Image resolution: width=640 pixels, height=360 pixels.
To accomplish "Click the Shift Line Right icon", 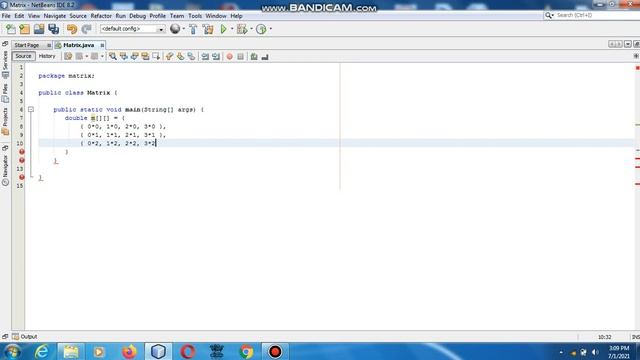I will pos(216,57).
